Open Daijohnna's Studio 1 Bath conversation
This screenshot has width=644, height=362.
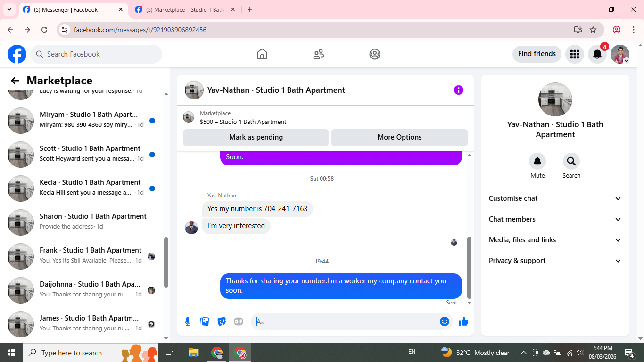click(x=83, y=290)
